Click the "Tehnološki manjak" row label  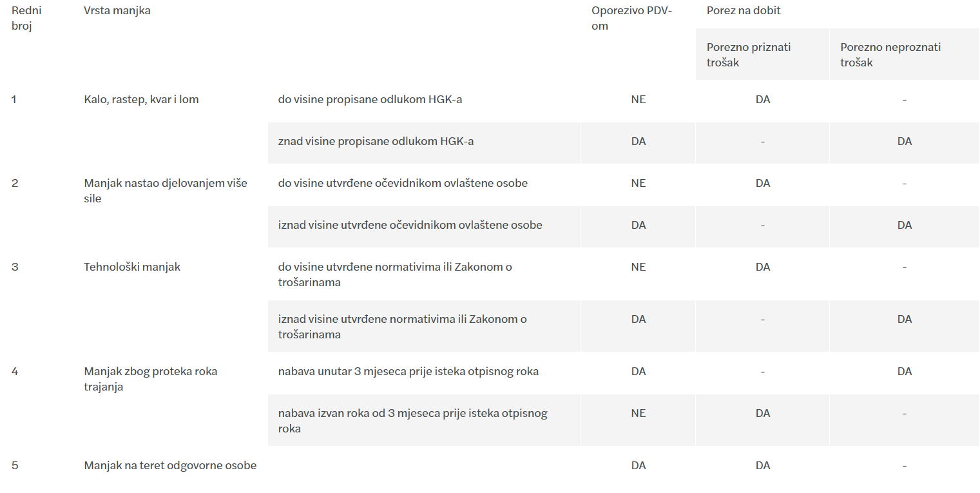point(132,267)
